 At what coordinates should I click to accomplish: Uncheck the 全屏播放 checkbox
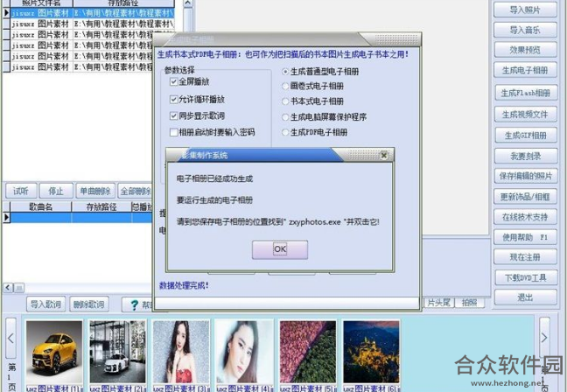coord(173,81)
